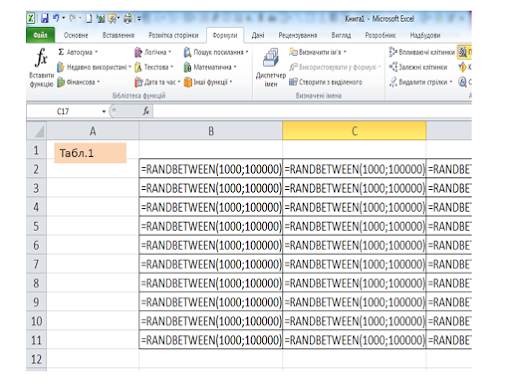Select cell B9 RANDBETWEEN formula
Viewport: 510px width, 382px height.
pyautogui.click(x=211, y=302)
